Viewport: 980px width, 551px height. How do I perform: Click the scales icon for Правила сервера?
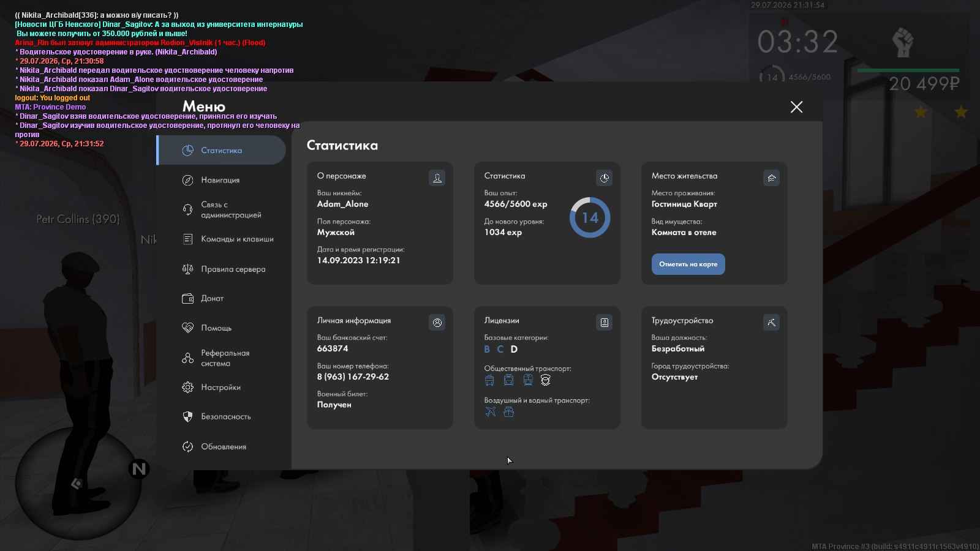click(187, 269)
